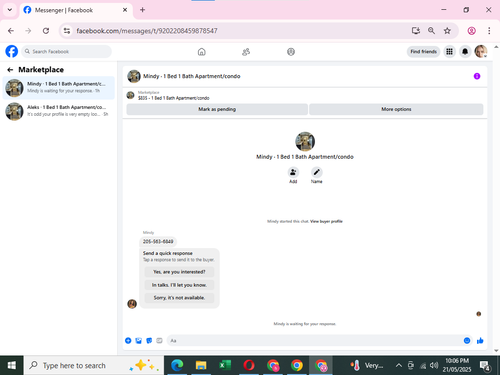500x375 pixels.
Task: Open Microsoft Edge from the taskbar
Action: coord(177,365)
